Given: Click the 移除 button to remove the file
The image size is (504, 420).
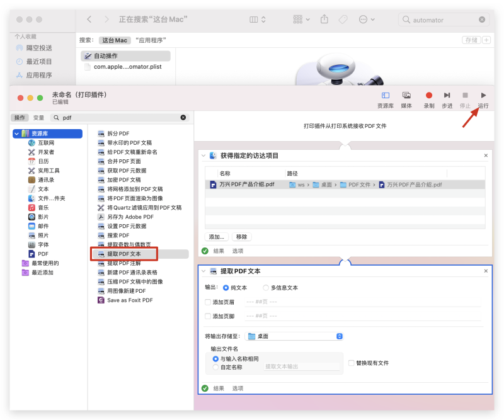Looking at the screenshot, I should 241,236.
